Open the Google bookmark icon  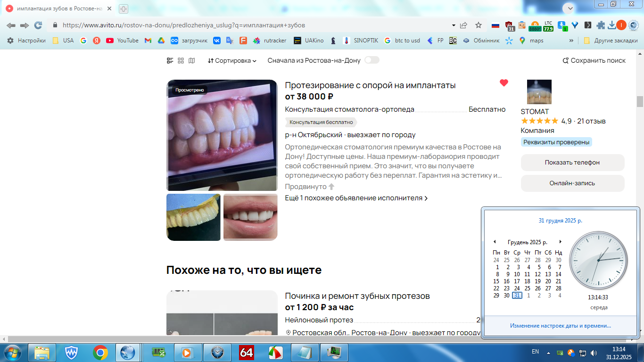point(83,41)
